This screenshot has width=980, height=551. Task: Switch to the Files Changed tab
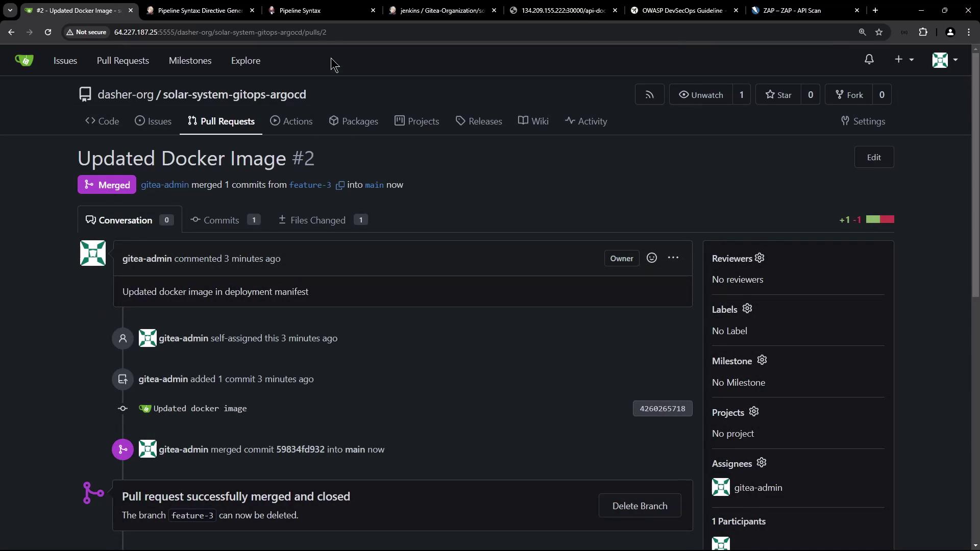tap(317, 220)
